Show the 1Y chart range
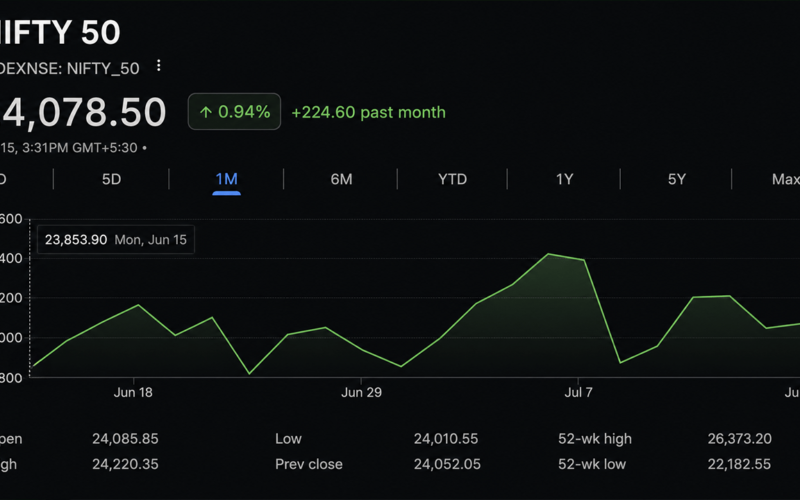This screenshot has width=800, height=500. pos(564,179)
